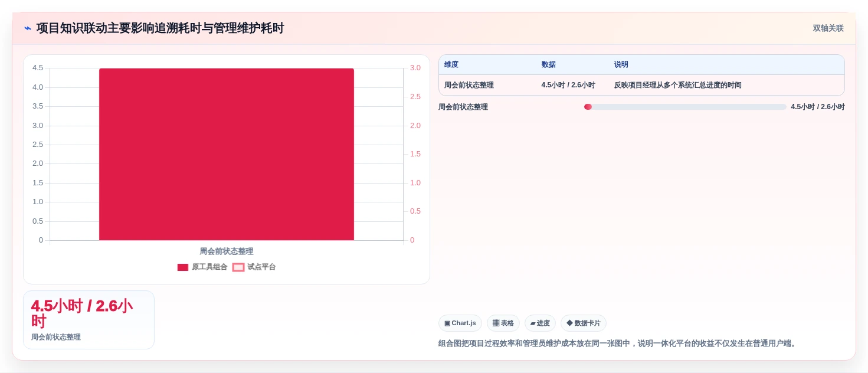Click the lightning icon beside the title
The image size is (868, 373).
28,28
